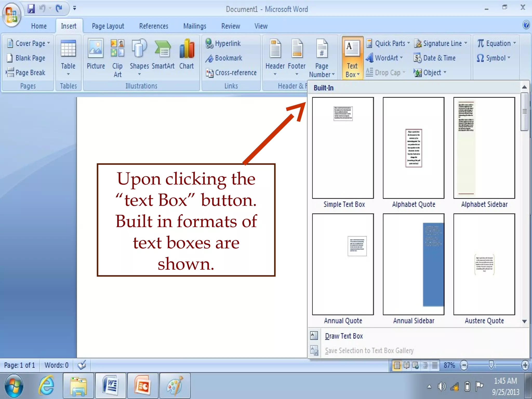Click the gallery scrollbar down arrow
This screenshot has width=532, height=399.
click(524, 321)
